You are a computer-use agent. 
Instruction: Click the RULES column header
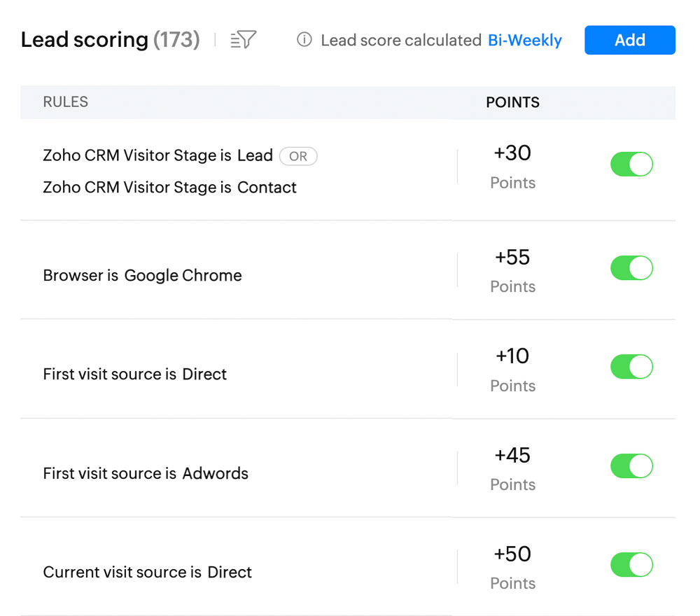66,102
